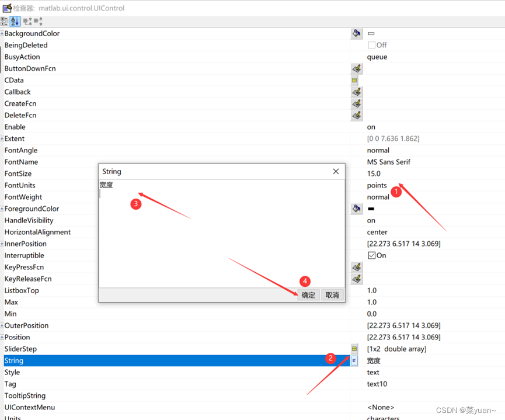Click the BusyAction value 'queue'
This screenshot has width=505, height=420.
377,57
